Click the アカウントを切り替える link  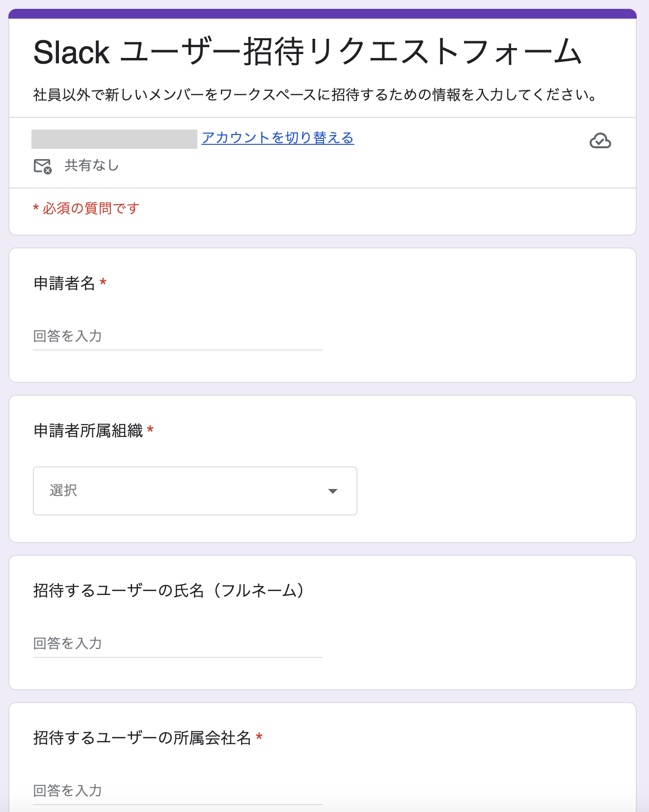click(x=277, y=138)
